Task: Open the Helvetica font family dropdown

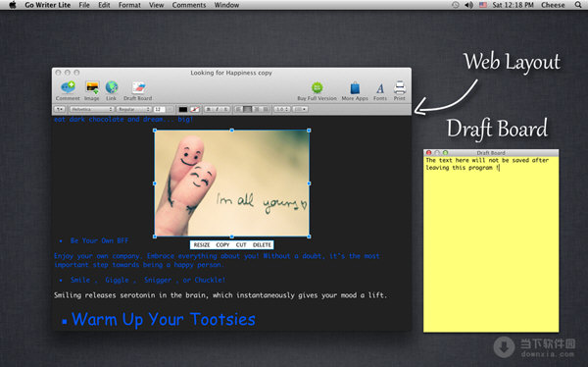Action: coord(91,109)
